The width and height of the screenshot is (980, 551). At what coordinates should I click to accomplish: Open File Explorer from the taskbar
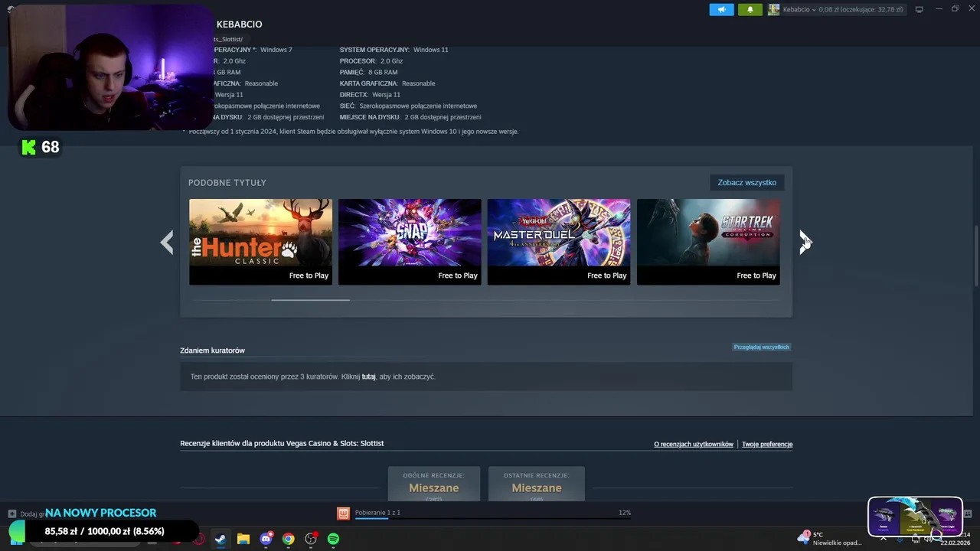[x=243, y=539]
